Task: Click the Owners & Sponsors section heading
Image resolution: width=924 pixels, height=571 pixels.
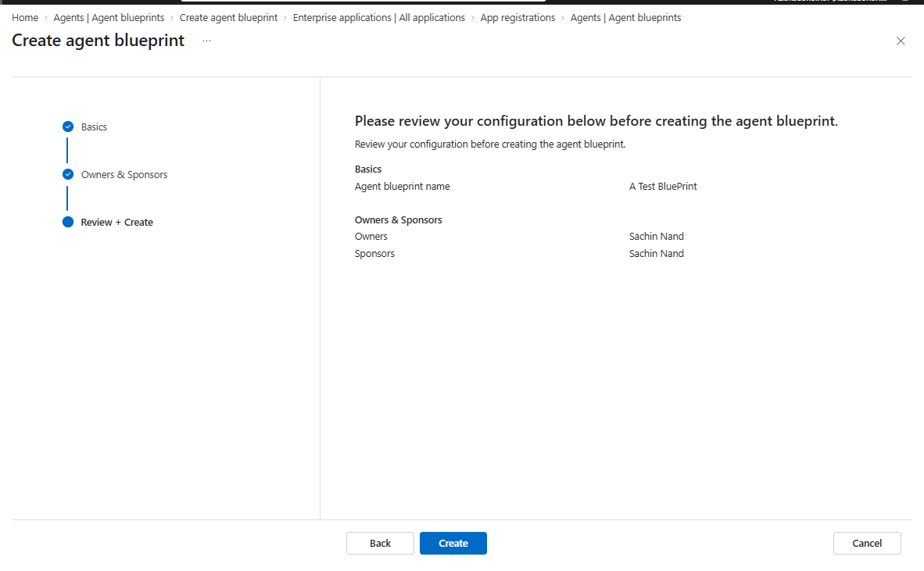Action: coord(399,220)
